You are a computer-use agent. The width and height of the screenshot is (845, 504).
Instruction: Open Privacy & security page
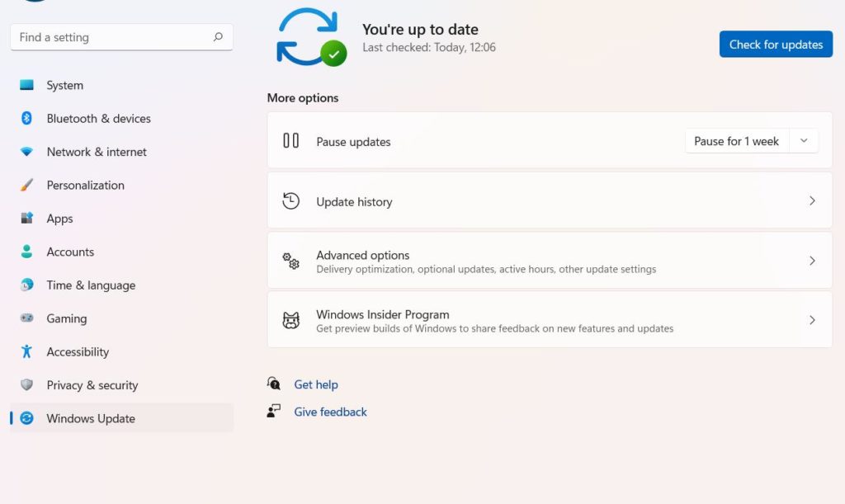[122, 385]
